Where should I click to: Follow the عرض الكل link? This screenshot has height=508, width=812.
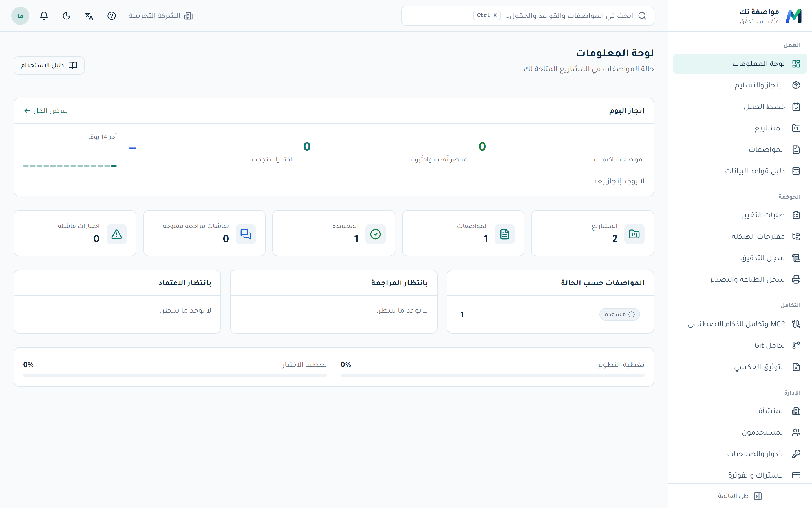(46, 111)
